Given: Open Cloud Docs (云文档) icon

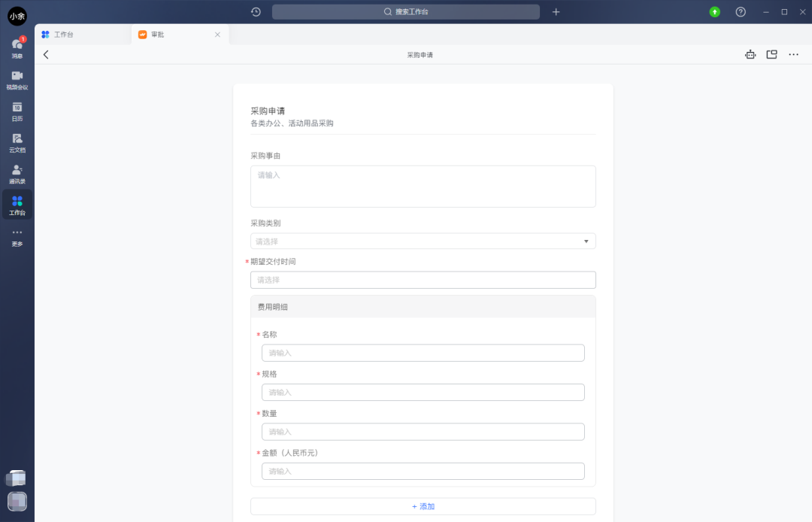Looking at the screenshot, I should click(x=17, y=142).
